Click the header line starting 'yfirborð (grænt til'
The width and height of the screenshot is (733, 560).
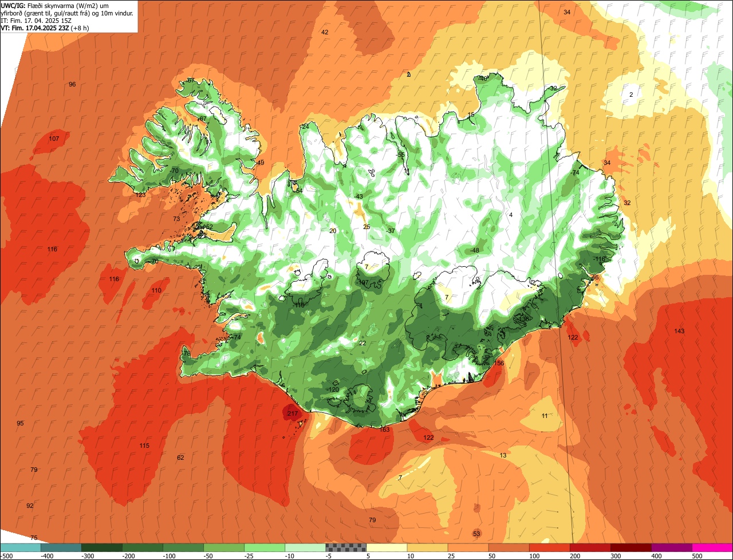tap(67, 13)
